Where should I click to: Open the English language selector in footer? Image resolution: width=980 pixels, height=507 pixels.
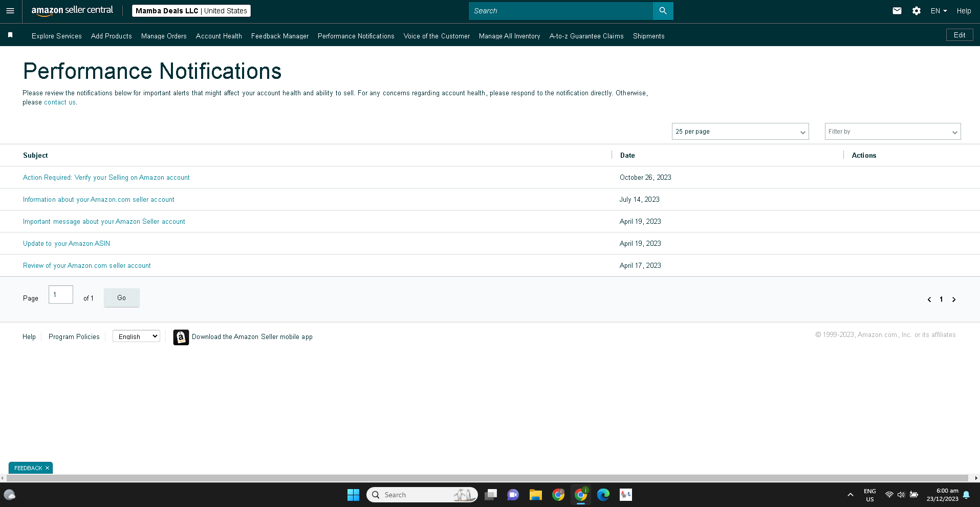coord(136,336)
